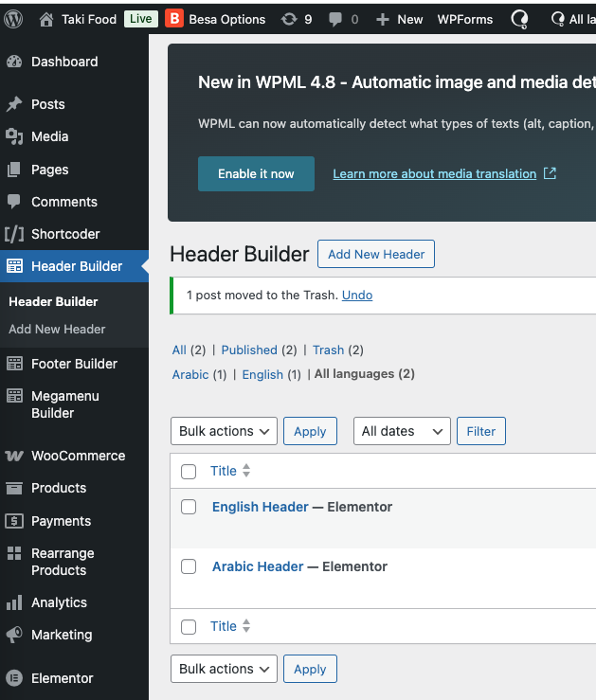Image resolution: width=596 pixels, height=700 pixels.
Task: Click the Live status badge
Action: coord(141,19)
